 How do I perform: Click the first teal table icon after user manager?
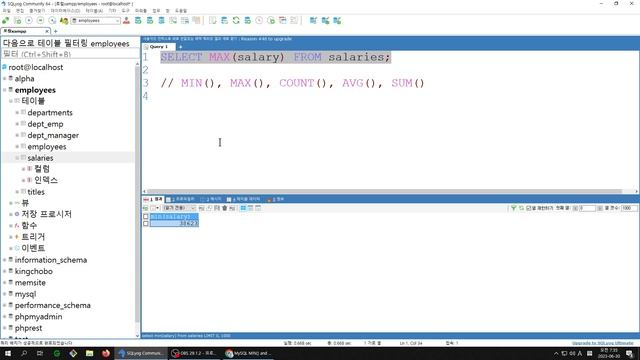click(138, 20)
